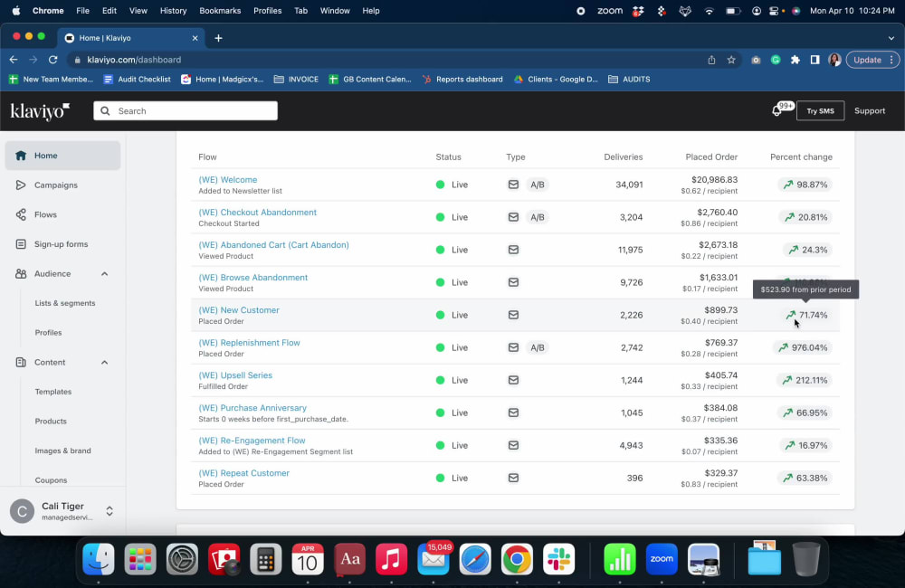The image size is (905, 588).
Task: Reload the page in Chrome
Action: tap(52, 60)
